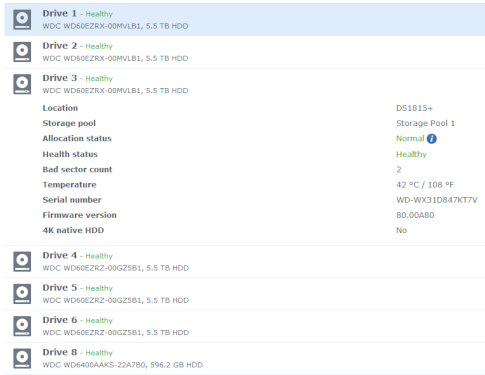The image size is (485, 375).
Task: Click the Healthy health status value
Action: 411,154
